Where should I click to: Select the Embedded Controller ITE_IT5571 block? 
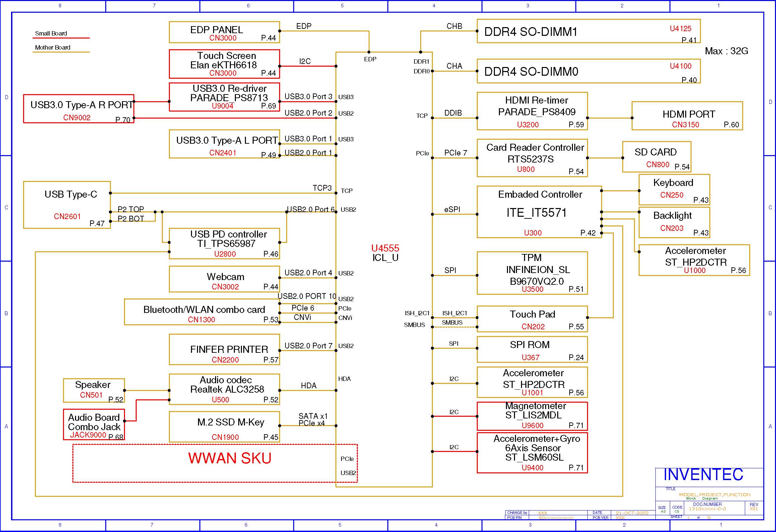(539, 212)
